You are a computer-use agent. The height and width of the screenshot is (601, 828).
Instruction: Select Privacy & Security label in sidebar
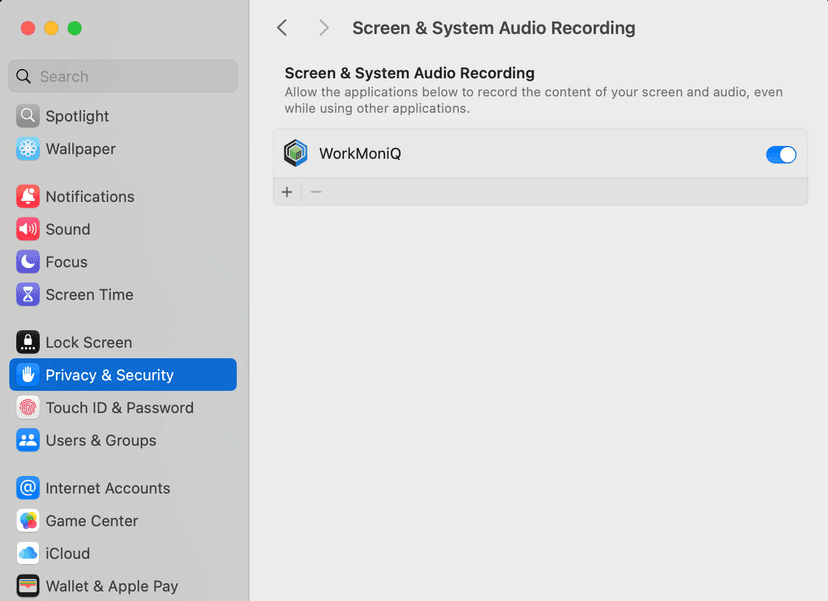pos(109,375)
